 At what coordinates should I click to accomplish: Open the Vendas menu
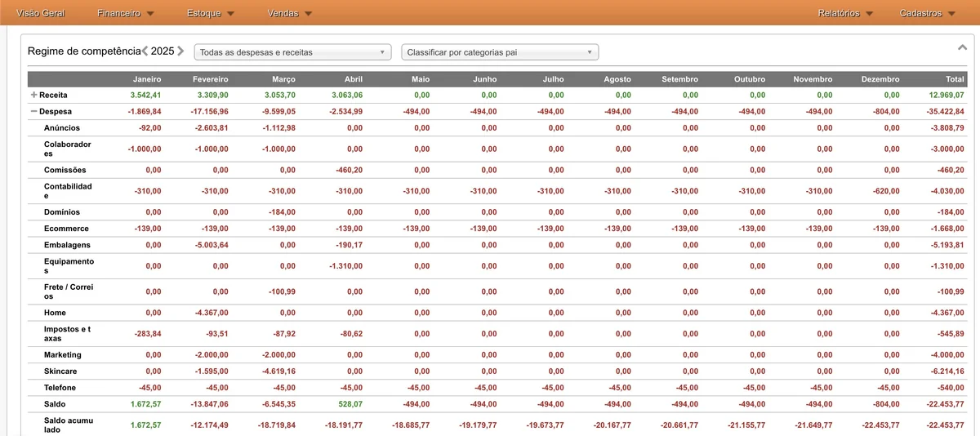click(x=289, y=13)
